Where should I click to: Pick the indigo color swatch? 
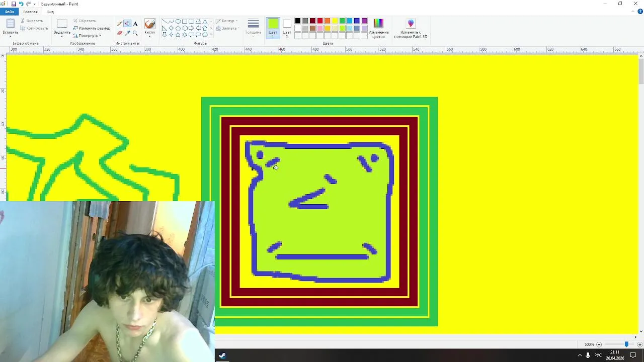[x=357, y=21]
